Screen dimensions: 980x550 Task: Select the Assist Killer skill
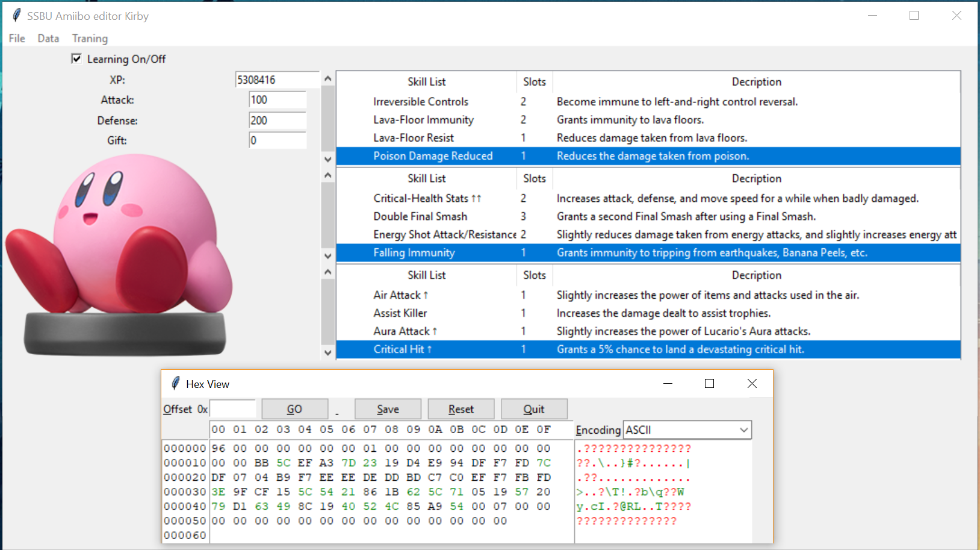[x=648, y=313]
